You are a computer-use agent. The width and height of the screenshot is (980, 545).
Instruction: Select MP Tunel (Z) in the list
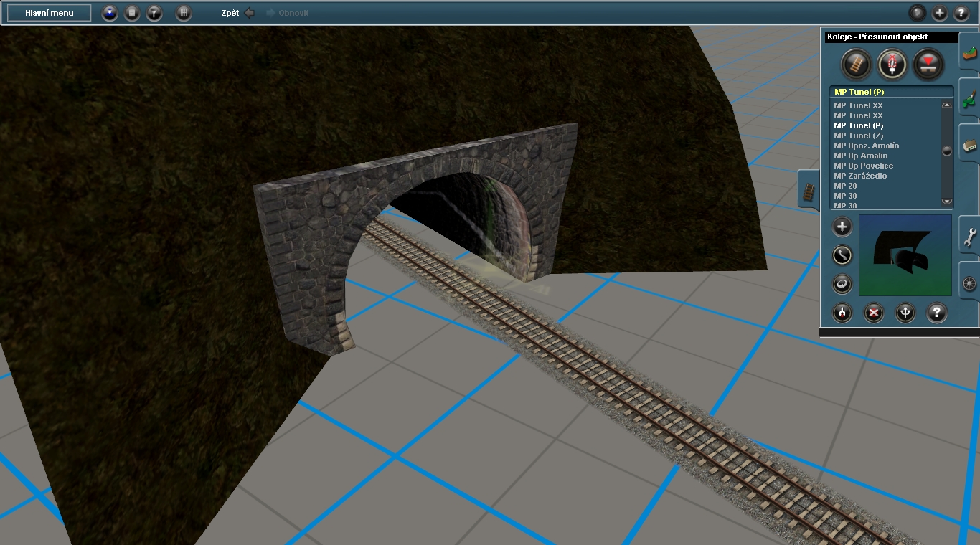858,136
